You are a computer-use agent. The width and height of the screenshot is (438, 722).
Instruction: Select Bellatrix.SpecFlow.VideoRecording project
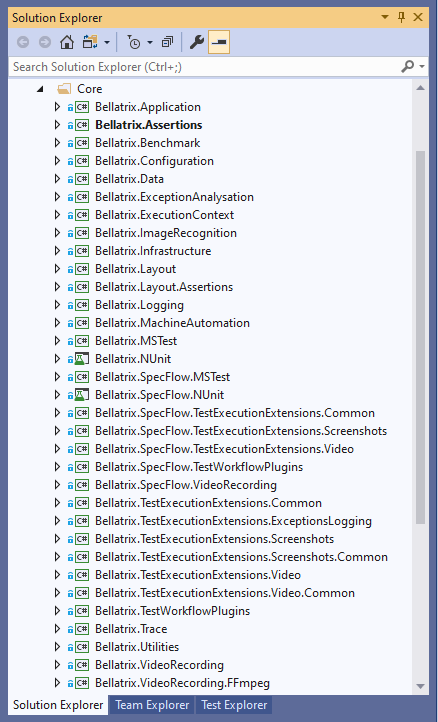[186, 485]
